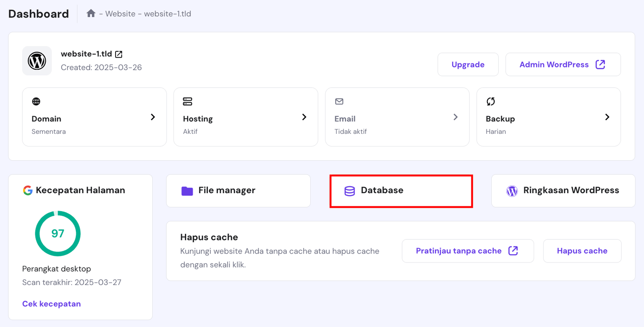Screen dimensions: 644x327
Task: Click the server icon on Hosting card
Action: coord(188,101)
